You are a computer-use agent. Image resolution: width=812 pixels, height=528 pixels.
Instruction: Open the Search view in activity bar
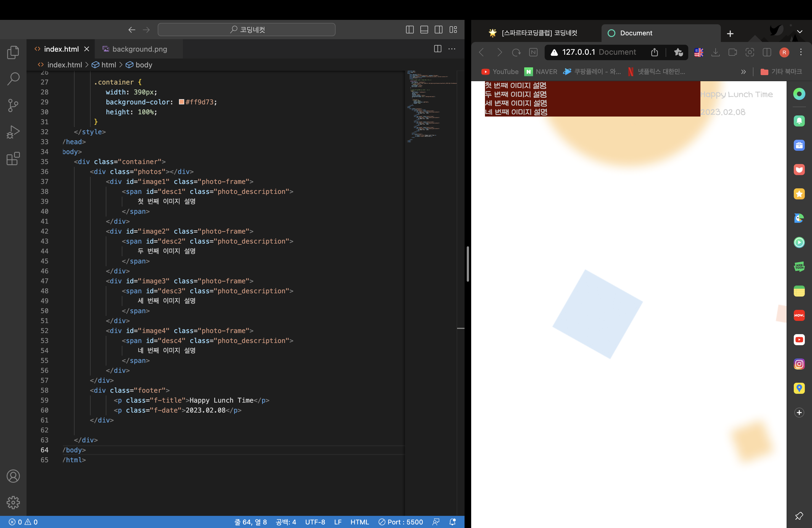(13, 79)
